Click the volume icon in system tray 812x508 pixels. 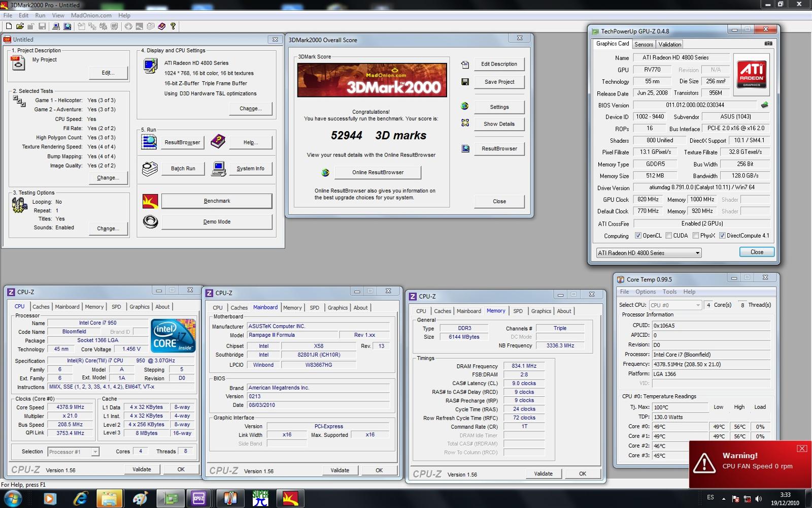click(758, 499)
